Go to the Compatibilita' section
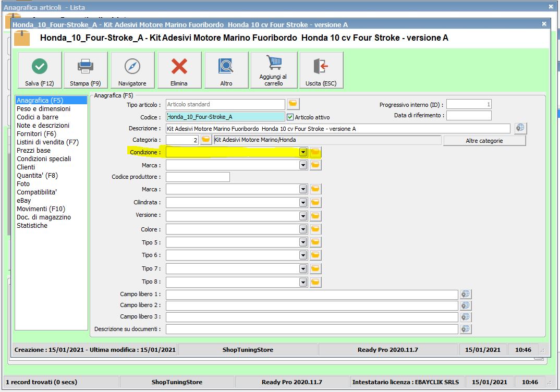This screenshot has width=560, height=392. (37, 192)
